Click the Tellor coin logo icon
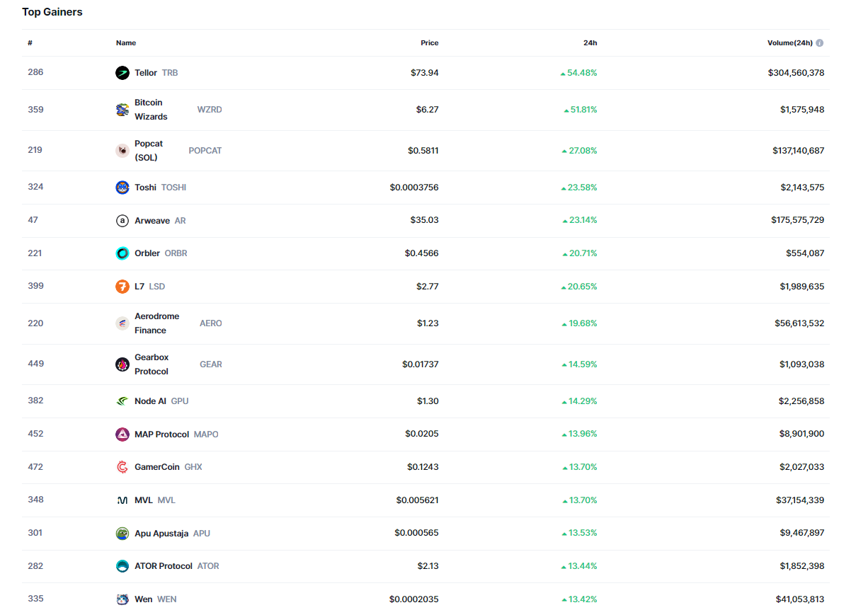 [122, 73]
